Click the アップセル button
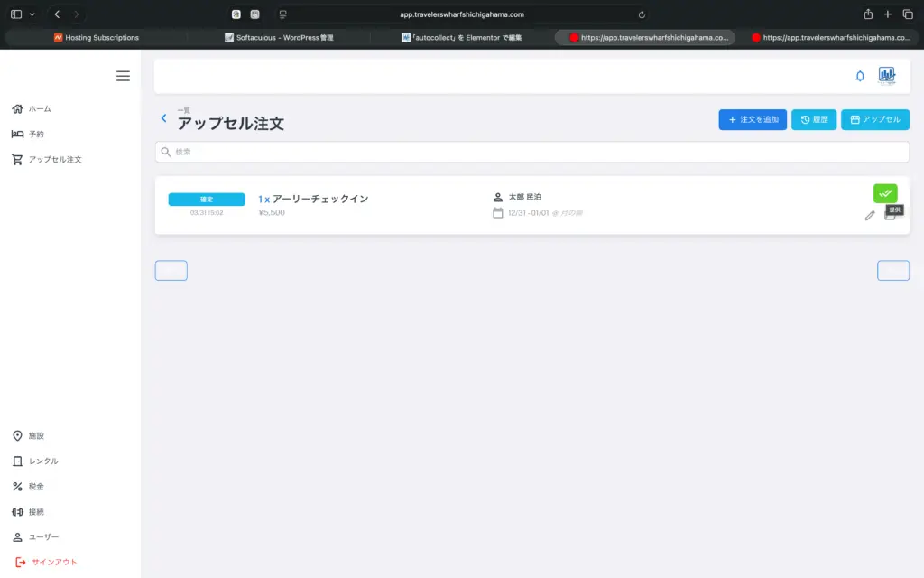The width and height of the screenshot is (924, 578). 875,119
